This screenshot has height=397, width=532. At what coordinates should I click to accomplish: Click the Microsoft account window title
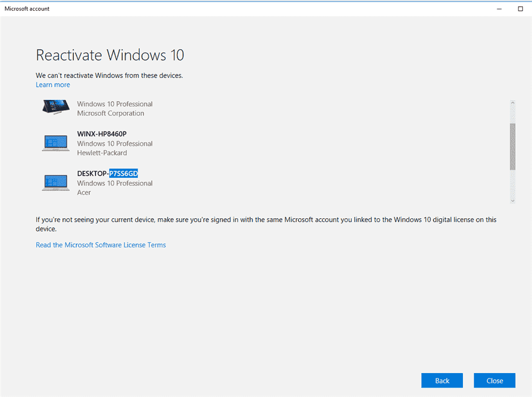(27, 9)
